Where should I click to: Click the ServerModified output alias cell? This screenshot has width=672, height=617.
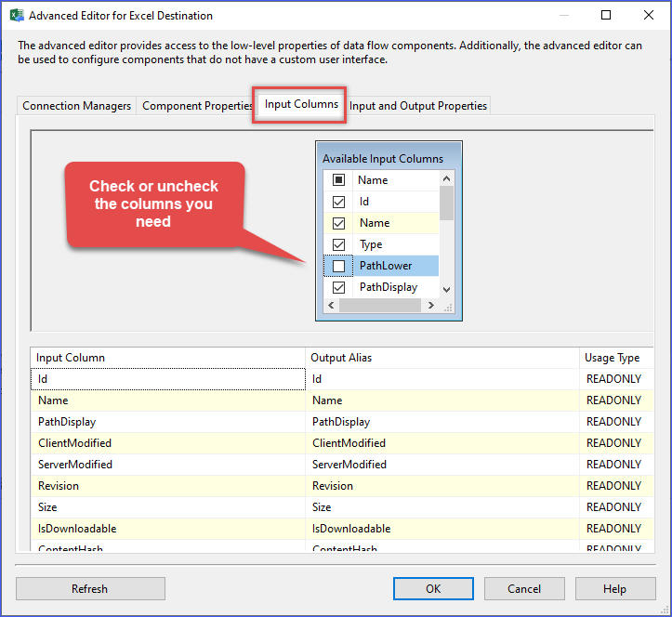click(441, 465)
